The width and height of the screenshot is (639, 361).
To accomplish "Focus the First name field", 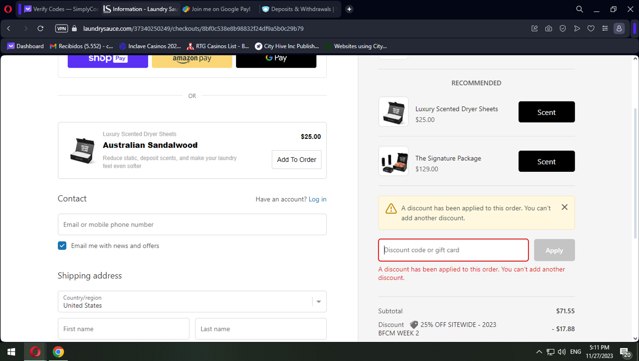I will click(123, 329).
